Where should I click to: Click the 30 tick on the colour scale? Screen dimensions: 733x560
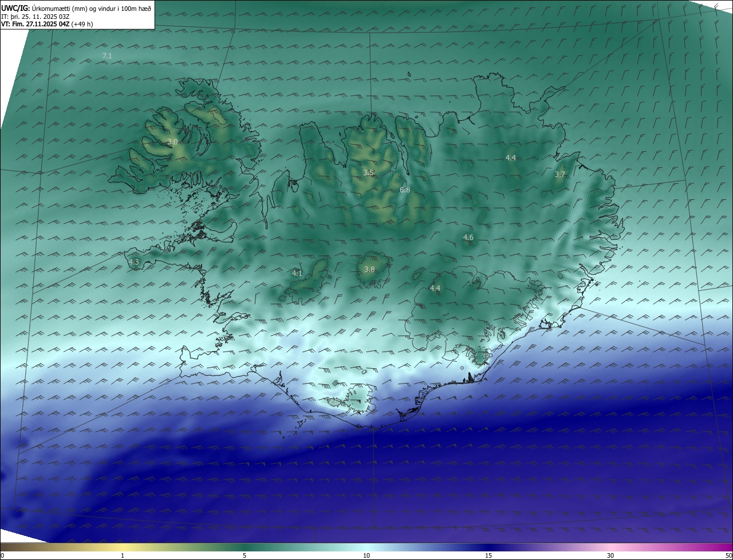point(610,555)
